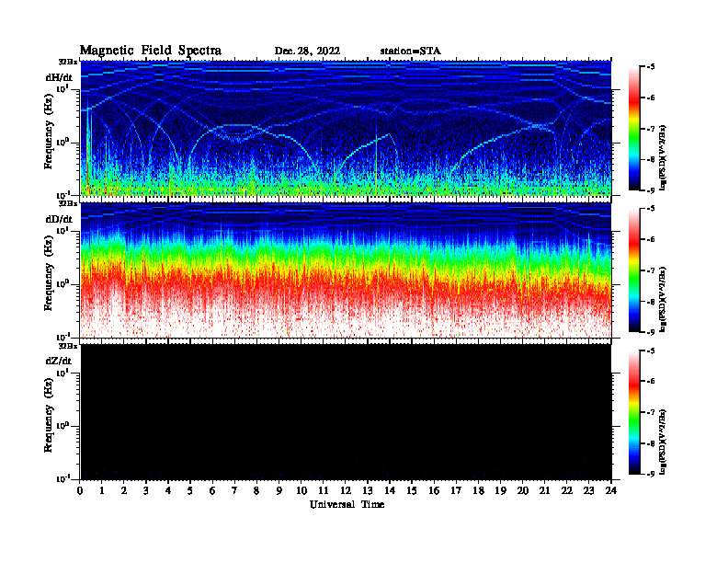Click the "dD/dt" panel label

[59, 219]
